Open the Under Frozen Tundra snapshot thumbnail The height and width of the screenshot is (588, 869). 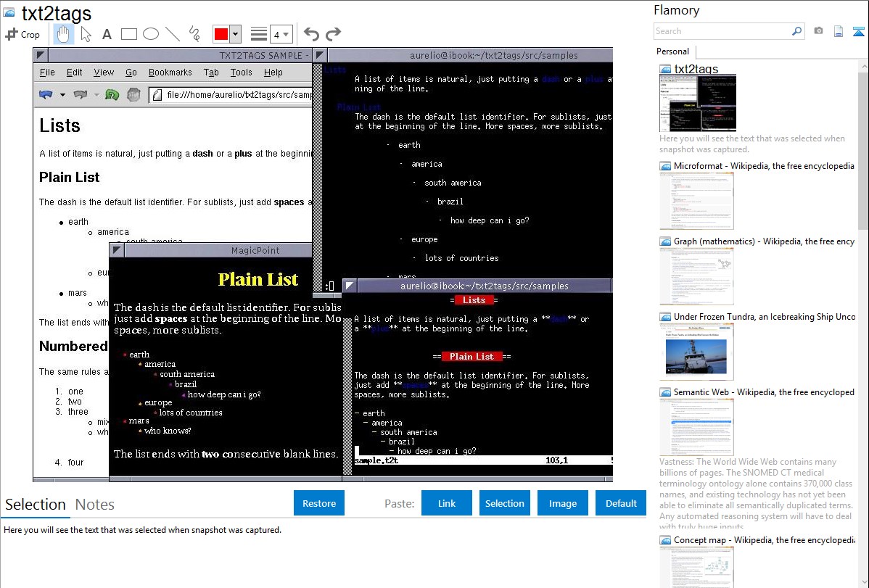tap(696, 352)
